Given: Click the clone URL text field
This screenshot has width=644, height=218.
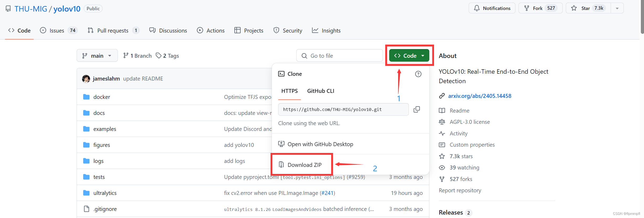Looking at the screenshot, I should click(x=343, y=109).
